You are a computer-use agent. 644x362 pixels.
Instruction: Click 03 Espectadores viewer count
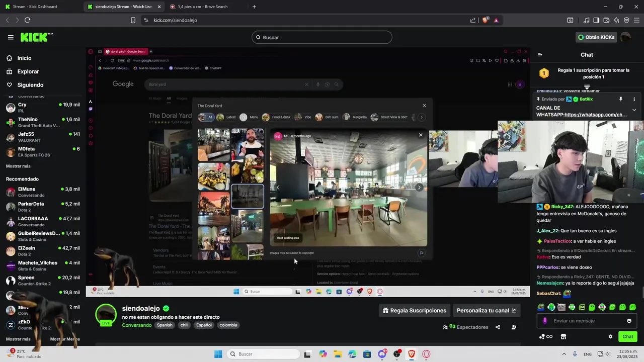465,327
